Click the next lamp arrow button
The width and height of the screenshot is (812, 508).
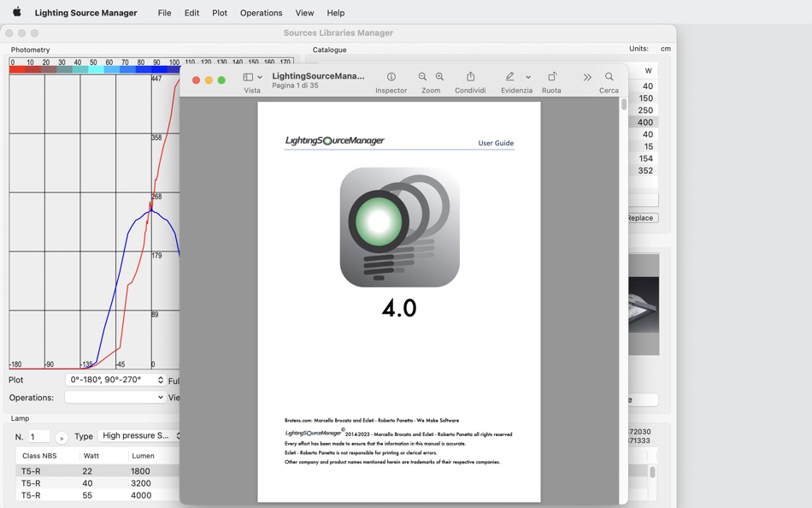click(61, 438)
